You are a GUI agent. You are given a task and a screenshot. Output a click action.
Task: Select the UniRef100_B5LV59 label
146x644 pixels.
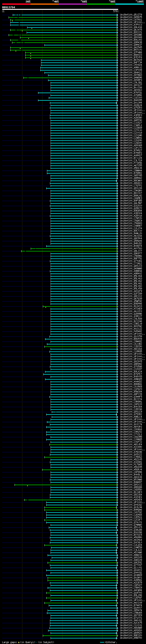pyautogui.click(x=131, y=289)
